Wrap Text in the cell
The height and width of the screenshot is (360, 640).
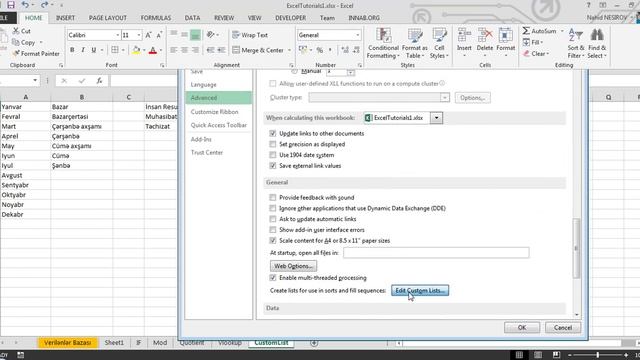(x=250, y=35)
